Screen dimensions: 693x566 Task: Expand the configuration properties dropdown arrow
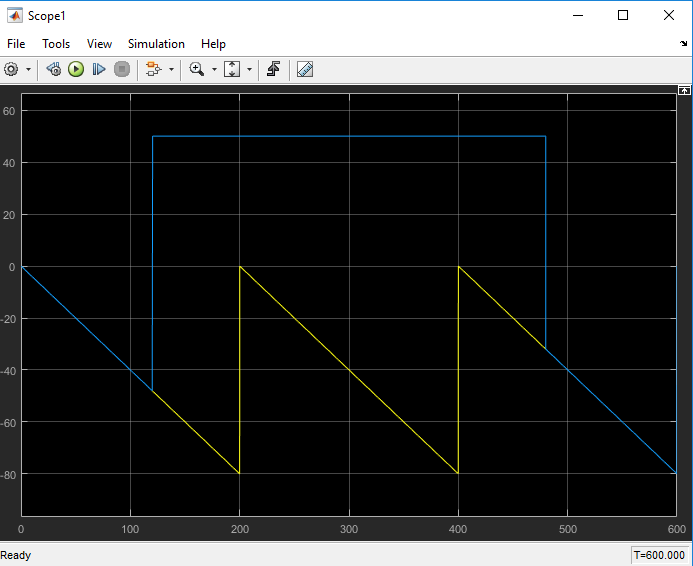[28, 69]
